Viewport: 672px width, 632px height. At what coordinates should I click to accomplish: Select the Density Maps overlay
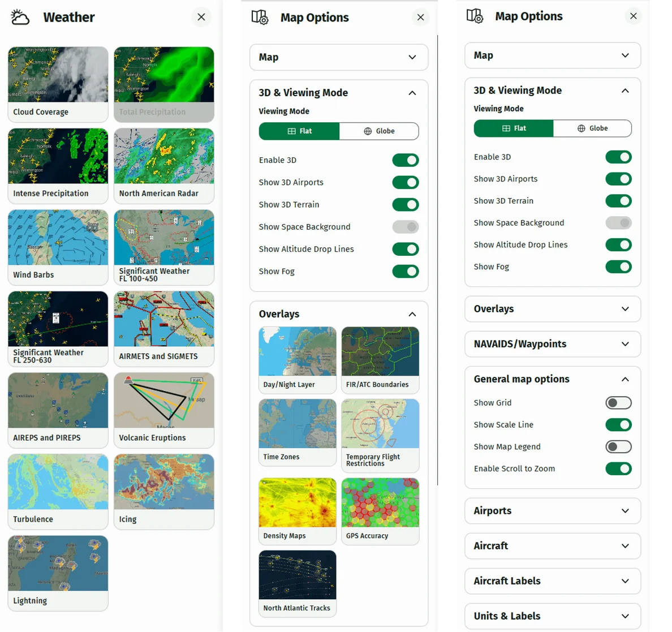pyautogui.click(x=298, y=511)
